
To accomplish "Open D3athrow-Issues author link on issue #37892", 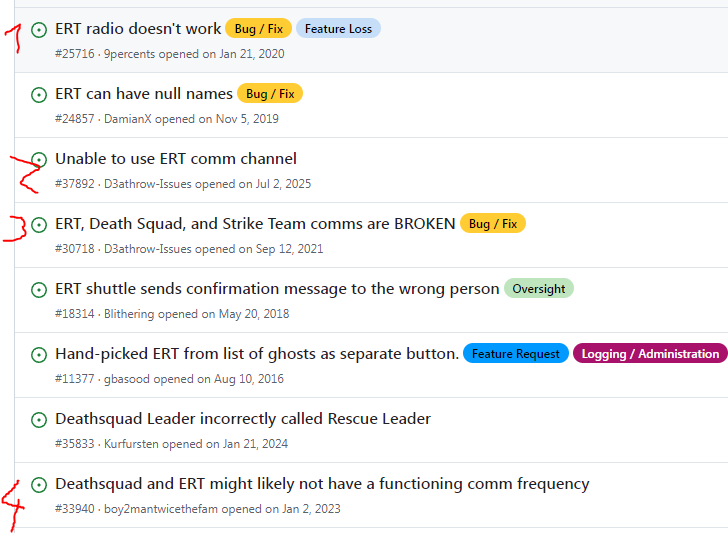I will point(148,184).
